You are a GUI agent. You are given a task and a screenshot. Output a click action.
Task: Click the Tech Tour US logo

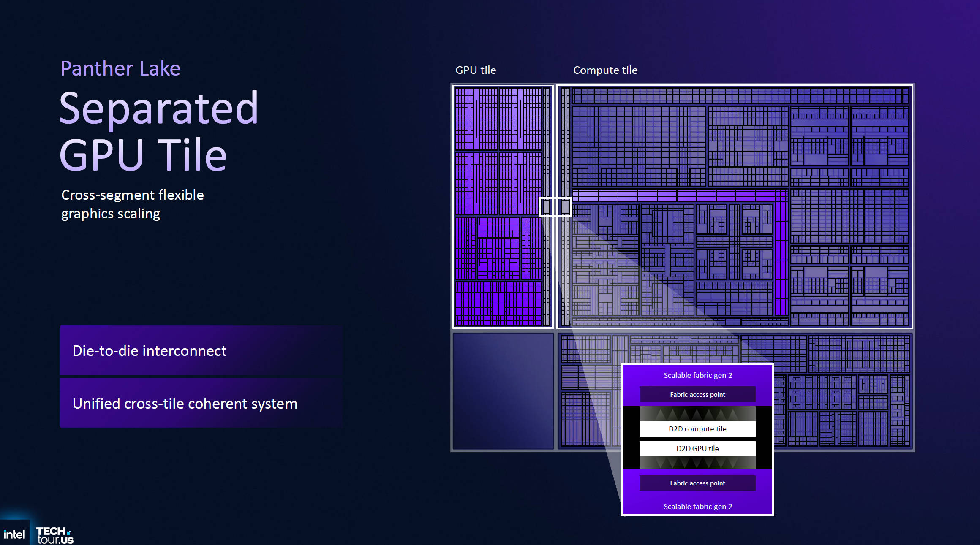click(x=54, y=535)
